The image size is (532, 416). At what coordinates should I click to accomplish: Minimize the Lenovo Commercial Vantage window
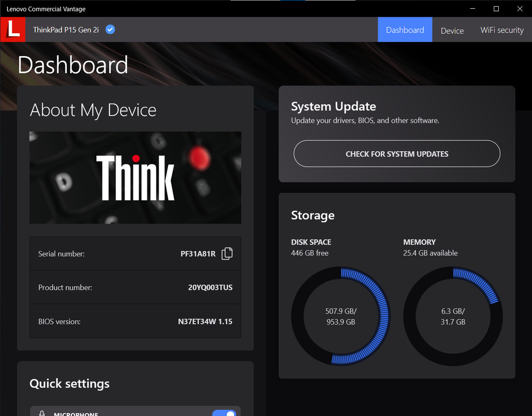pos(472,9)
